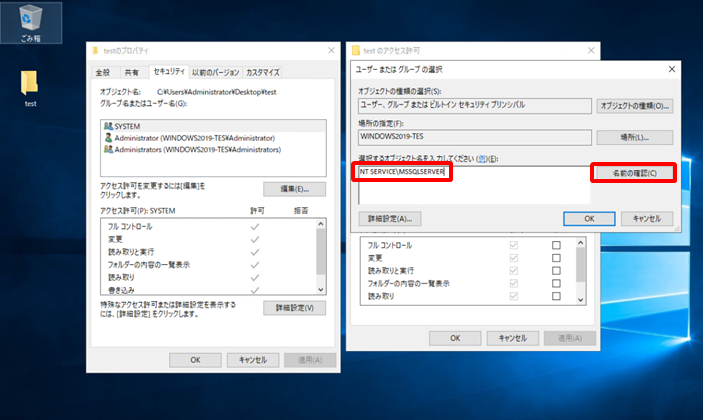Select Administrator user in properties list

click(195, 138)
